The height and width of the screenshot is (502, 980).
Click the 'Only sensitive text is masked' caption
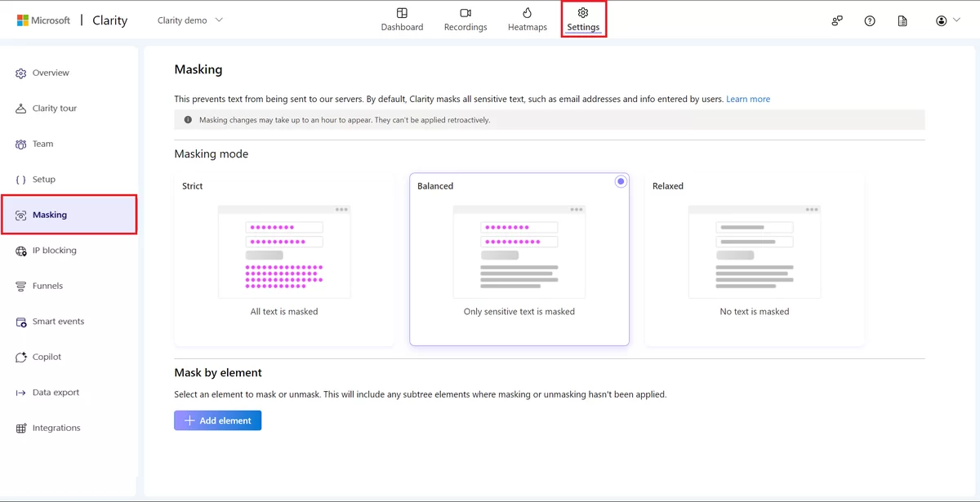[x=519, y=312]
